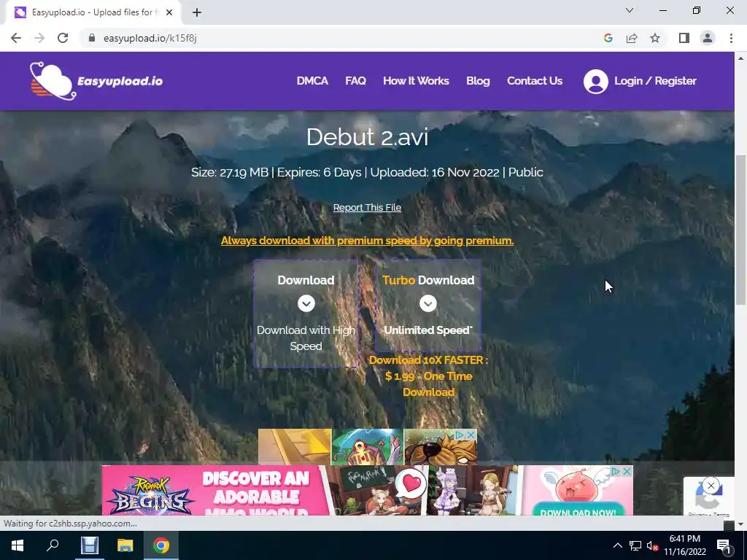Open Chrome profile avatar

(708, 38)
